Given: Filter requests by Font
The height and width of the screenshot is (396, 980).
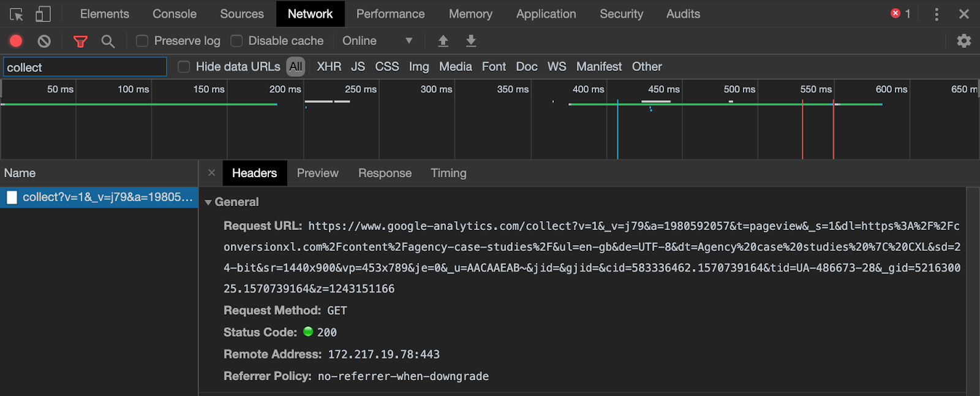Looking at the screenshot, I should 494,67.
